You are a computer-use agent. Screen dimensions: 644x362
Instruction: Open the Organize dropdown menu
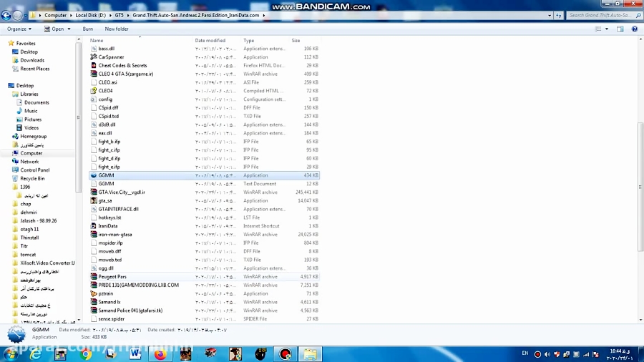[19, 29]
